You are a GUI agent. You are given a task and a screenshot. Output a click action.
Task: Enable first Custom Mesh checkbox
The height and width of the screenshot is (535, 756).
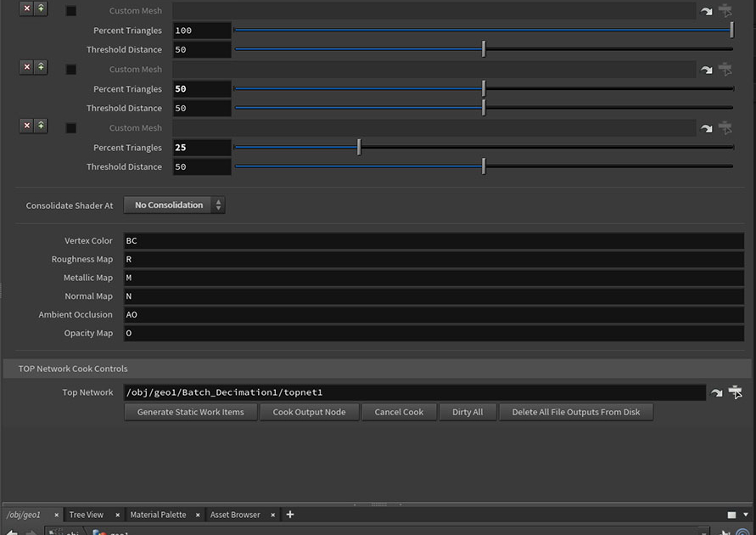(71, 11)
